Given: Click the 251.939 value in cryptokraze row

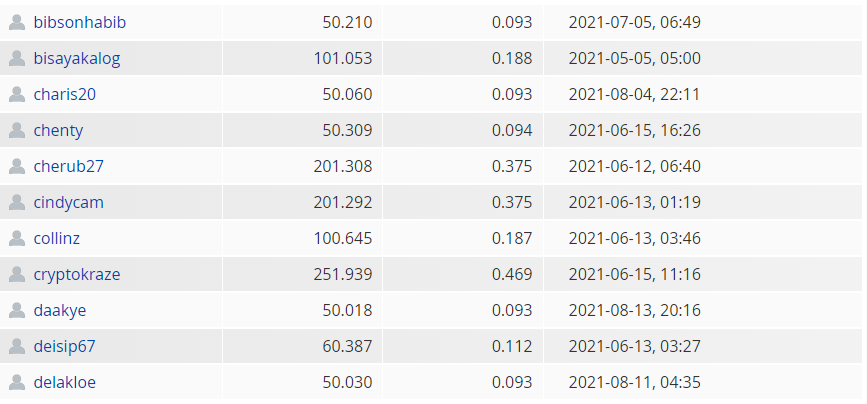Looking at the screenshot, I should tap(343, 274).
